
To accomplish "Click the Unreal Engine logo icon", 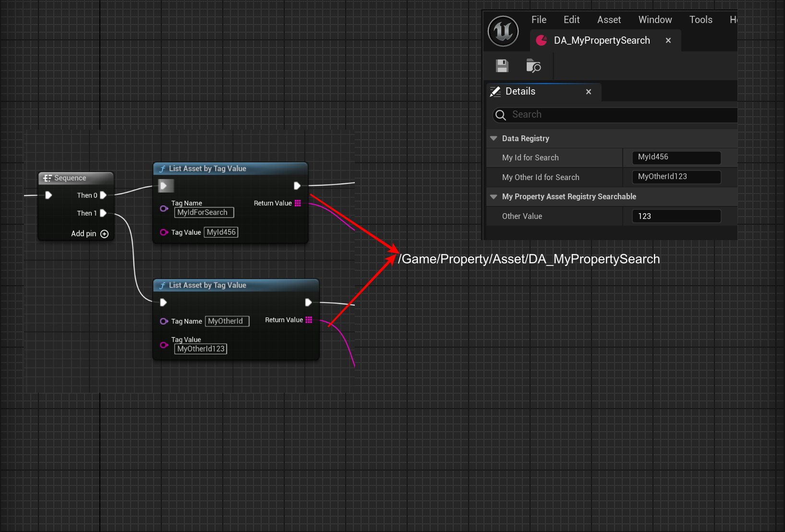I will pos(503,31).
